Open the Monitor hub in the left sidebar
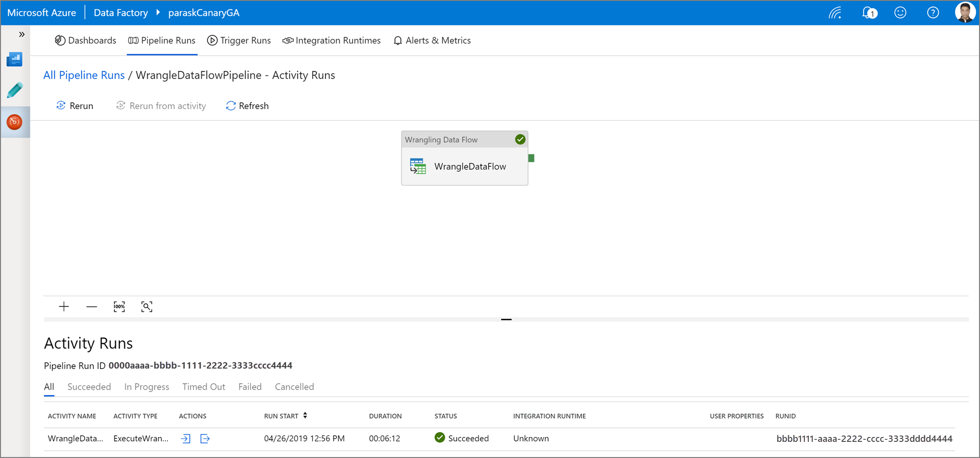The image size is (980, 458). pyautogui.click(x=15, y=122)
